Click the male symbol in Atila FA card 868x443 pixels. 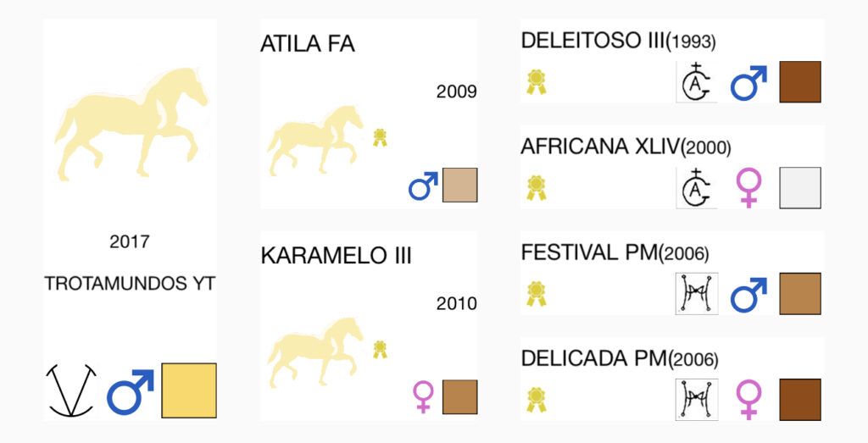(x=424, y=186)
